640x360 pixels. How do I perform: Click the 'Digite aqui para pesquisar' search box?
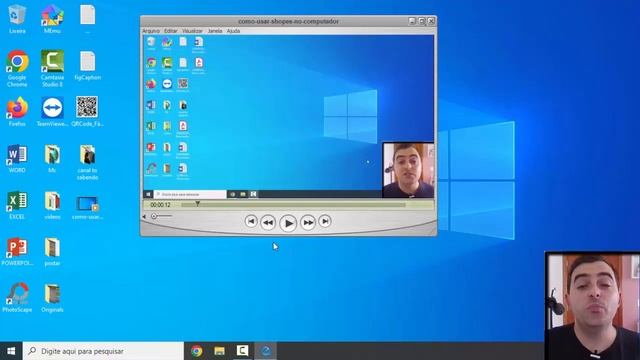click(103, 351)
